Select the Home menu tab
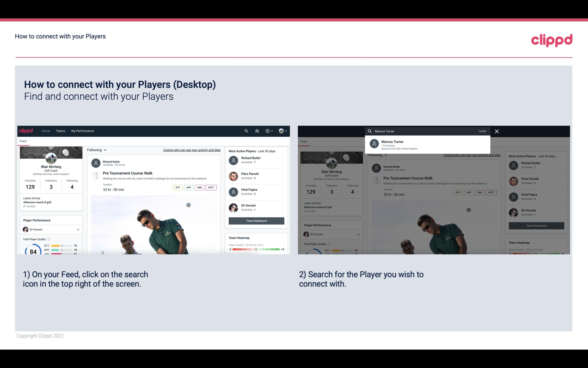 pyautogui.click(x=45, y=131)
